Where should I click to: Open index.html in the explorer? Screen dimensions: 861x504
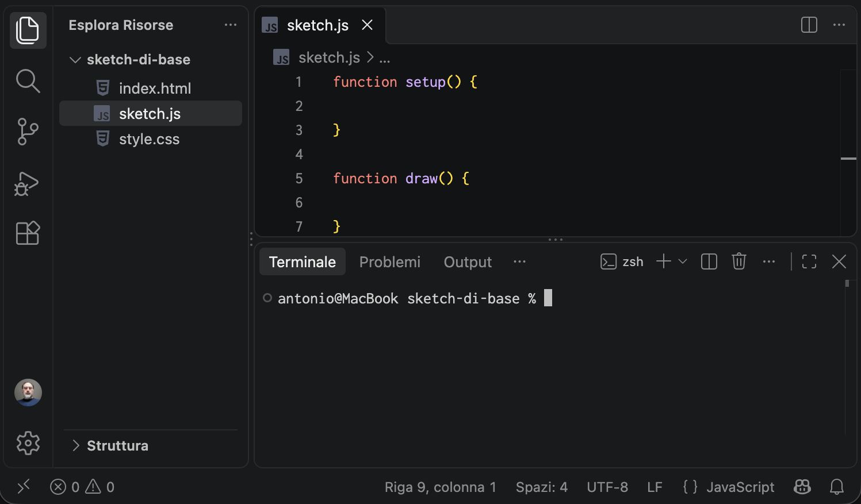(151, 88)
